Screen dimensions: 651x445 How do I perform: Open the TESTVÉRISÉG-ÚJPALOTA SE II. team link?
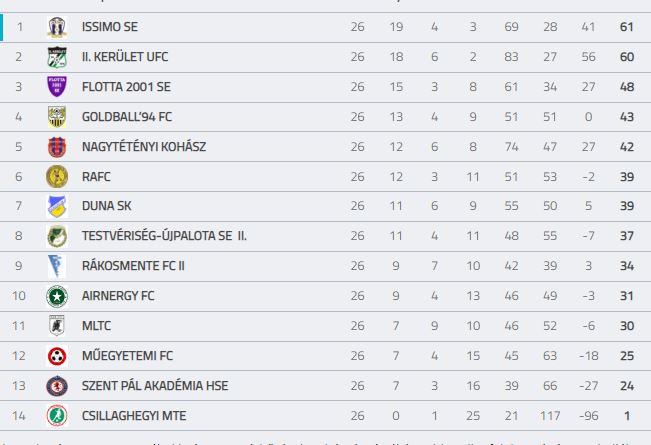pos(164,236)
